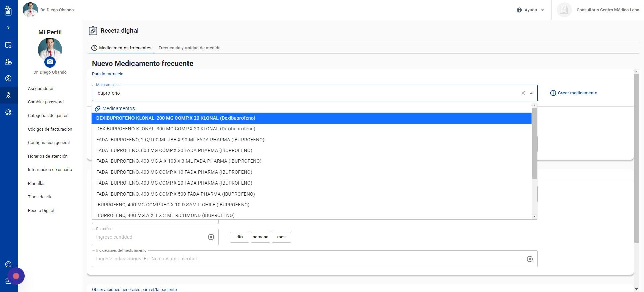Expand the left navigation sidebar chevron
The image size is (644, 292).
coord(8,28)
